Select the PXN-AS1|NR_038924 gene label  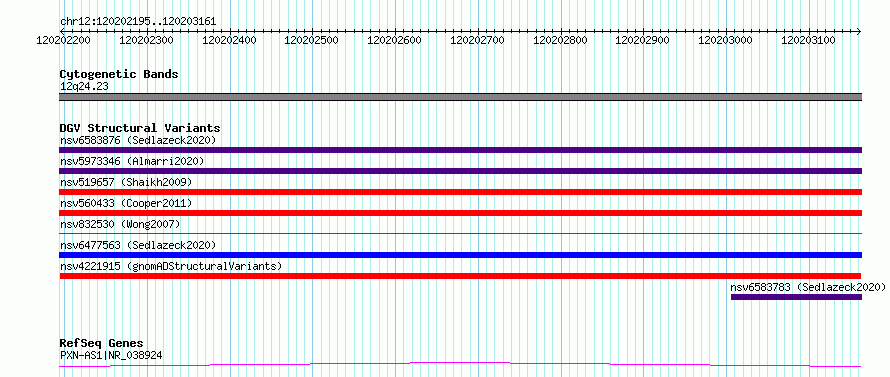coord(111,356)
